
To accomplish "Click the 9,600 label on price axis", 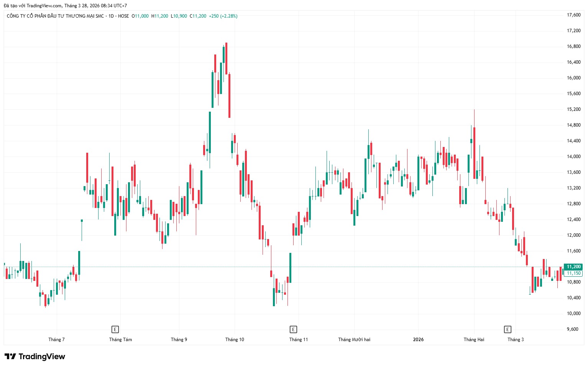I will click(x=572, y=329).
